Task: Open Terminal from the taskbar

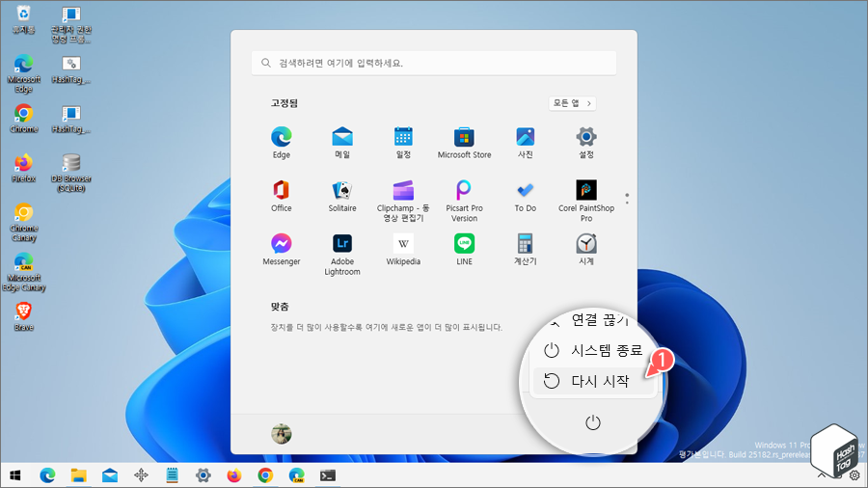Action: (x=328, y=475)
